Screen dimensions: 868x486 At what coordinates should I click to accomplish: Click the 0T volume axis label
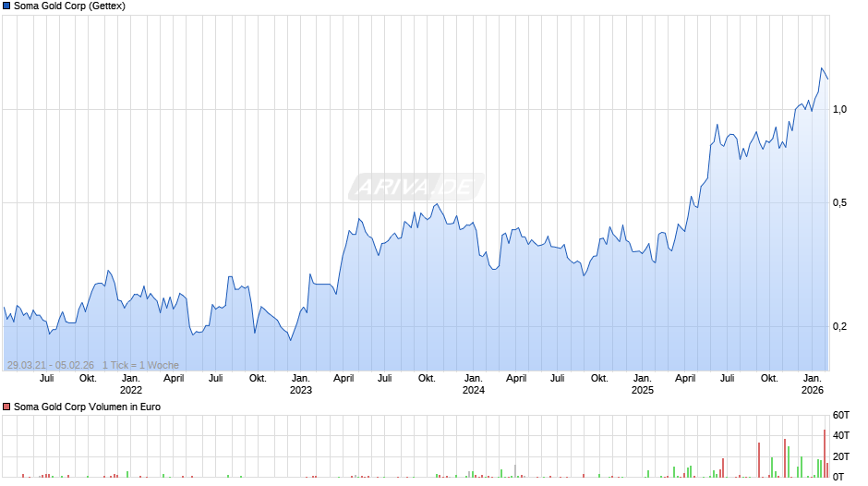838,477
